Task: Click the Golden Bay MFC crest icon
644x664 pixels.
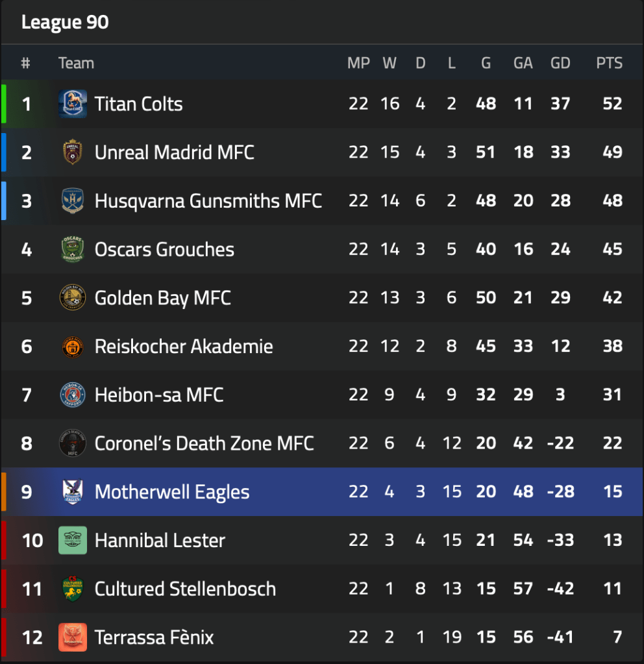Action: click(x=73, y=298)
